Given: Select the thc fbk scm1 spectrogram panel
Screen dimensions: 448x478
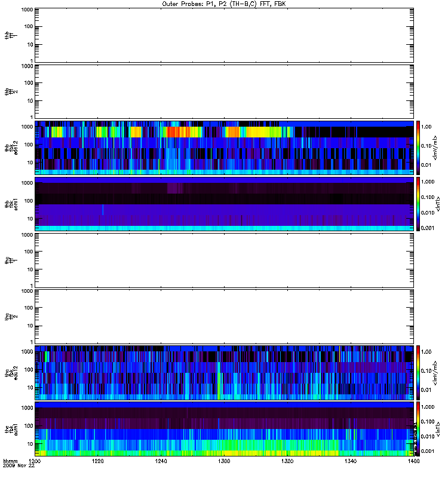Looking at the screenshot, I should pos(225,429).
